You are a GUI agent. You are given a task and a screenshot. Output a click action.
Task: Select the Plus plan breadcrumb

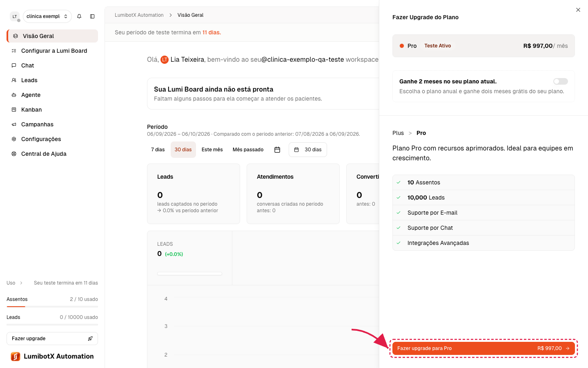coord(398,133)
